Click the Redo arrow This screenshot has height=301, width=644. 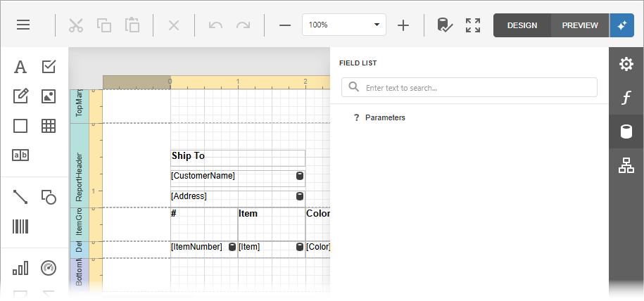point(243,25)
